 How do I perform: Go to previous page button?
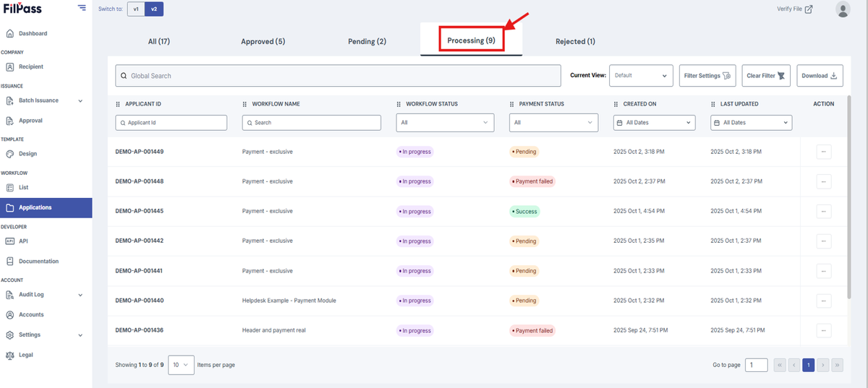pos(794,365)
